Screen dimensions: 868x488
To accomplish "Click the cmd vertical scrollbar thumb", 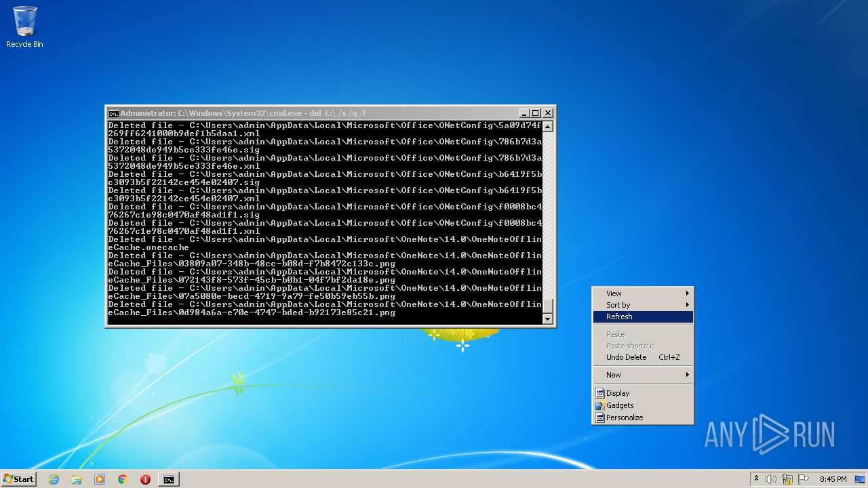I will point(548,306).
